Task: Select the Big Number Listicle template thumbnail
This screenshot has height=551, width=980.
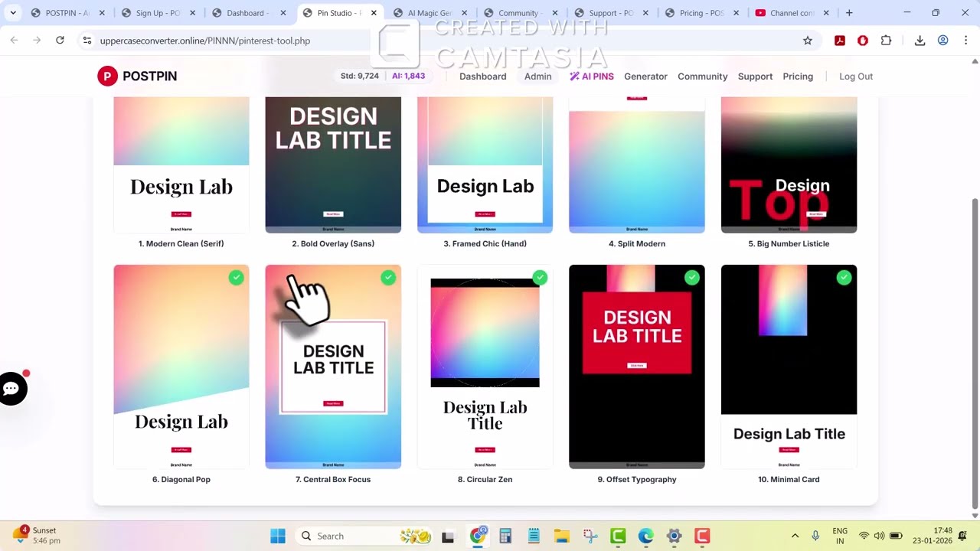Action: coord(789,165)
